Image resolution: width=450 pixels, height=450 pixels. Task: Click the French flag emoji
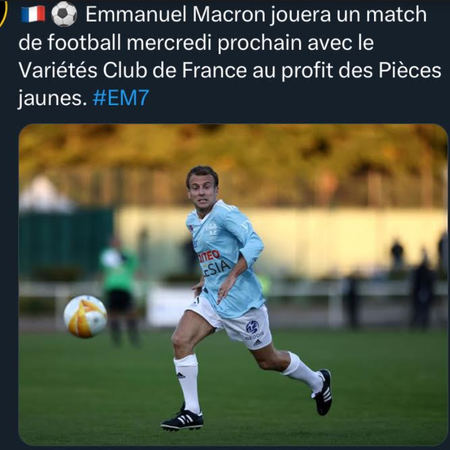pyautogui.click(x=33, y=14)
